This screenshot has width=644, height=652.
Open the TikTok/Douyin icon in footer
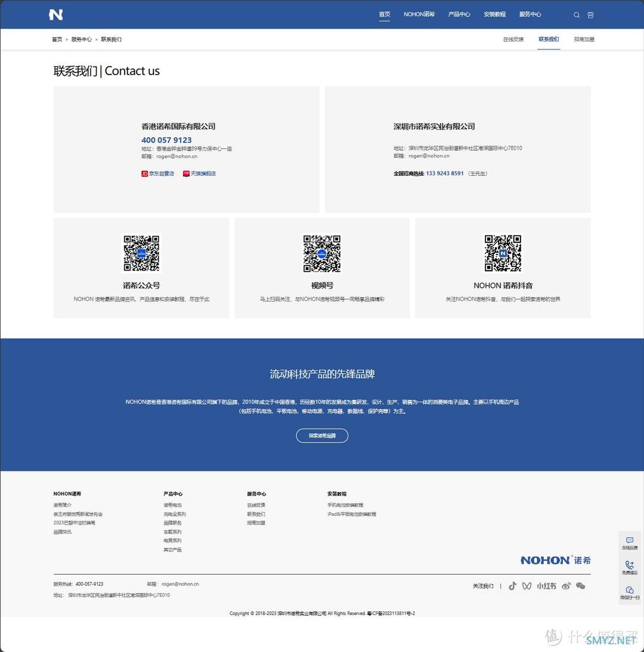[513, 586]
